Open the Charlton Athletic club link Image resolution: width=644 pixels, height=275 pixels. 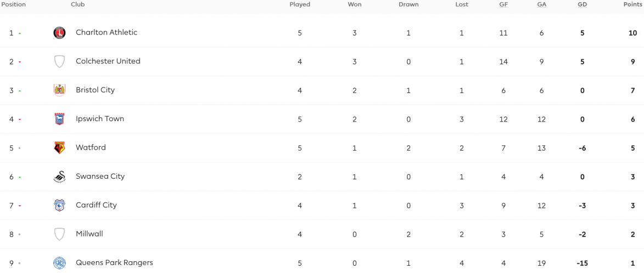[107, 32]
